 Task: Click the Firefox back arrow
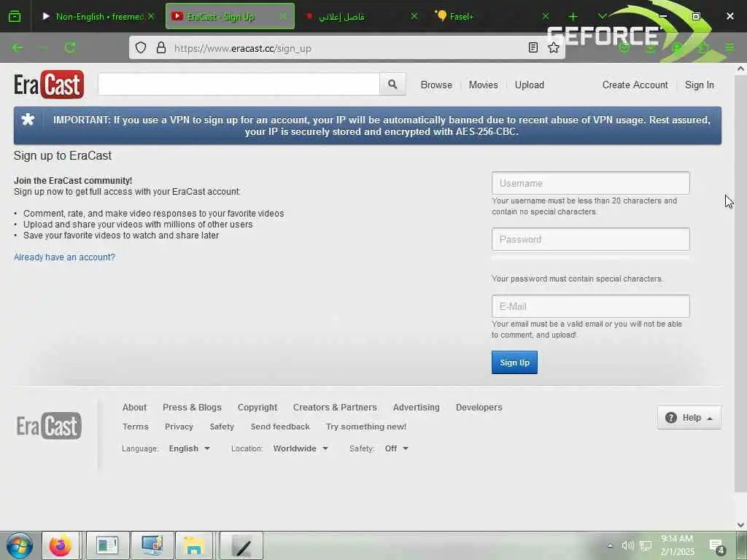[18, 47]
